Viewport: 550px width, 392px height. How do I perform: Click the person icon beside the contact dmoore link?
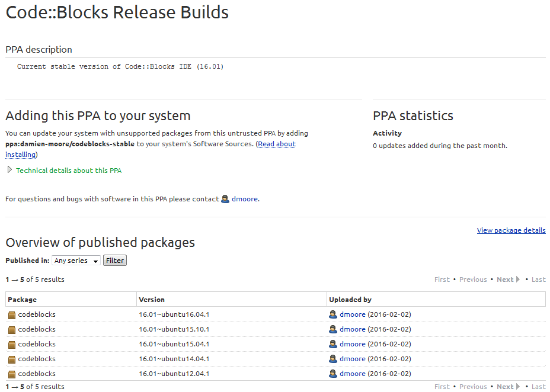[225, 199]
